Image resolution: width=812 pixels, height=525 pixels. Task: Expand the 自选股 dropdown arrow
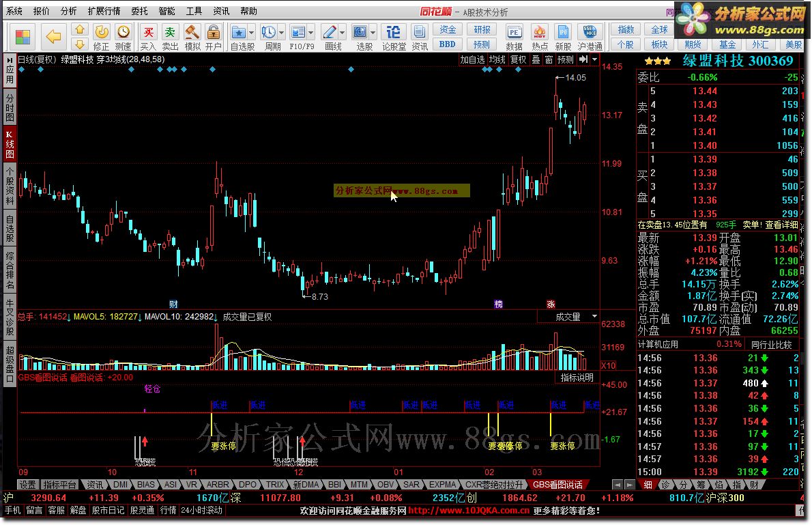coord(251,33)
